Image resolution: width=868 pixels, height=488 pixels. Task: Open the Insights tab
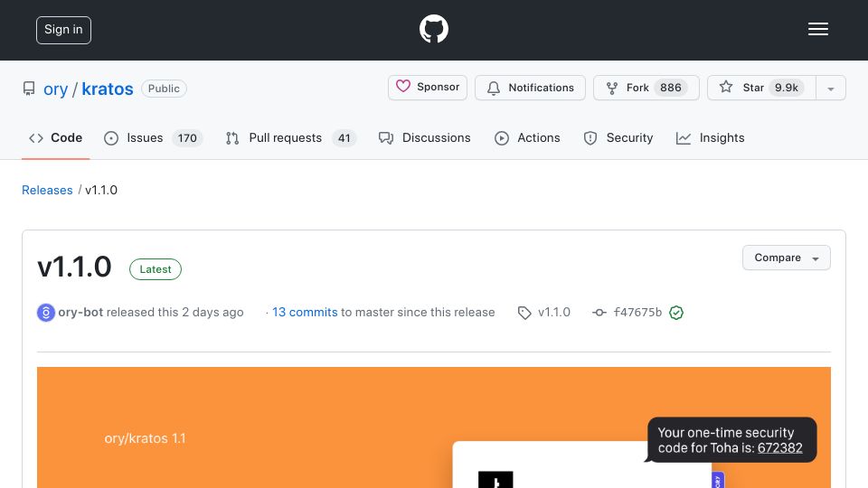[711, 137]
